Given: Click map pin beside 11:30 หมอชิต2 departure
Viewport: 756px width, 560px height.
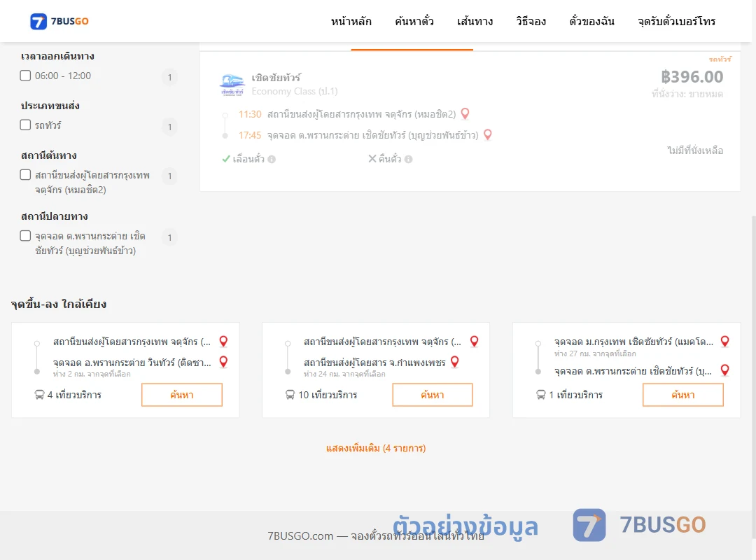Looking at the screenshot, I should (x=465, y=114).
